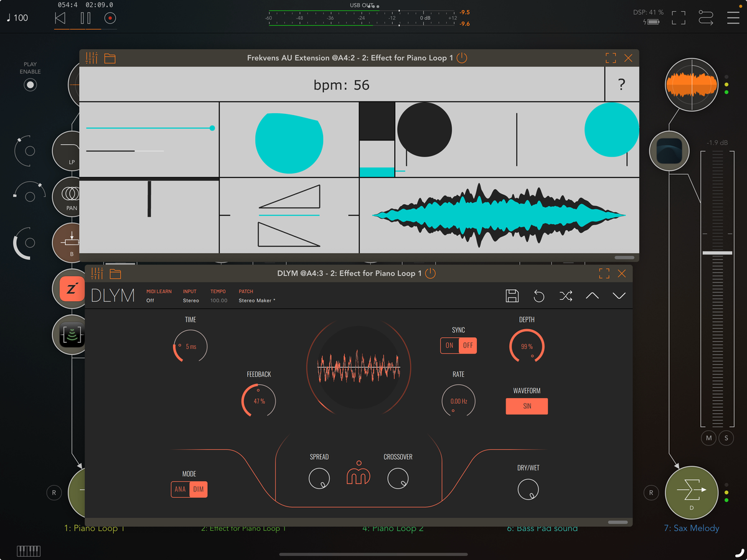Pause playback in the transport bar
The height and width of the screenshot is (560, 747).
[x=85, y=17]
